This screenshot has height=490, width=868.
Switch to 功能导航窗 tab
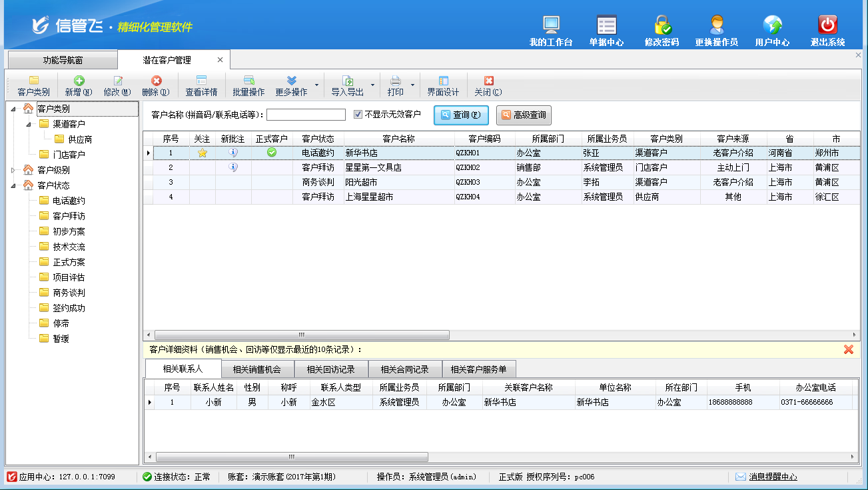(63, 60)
